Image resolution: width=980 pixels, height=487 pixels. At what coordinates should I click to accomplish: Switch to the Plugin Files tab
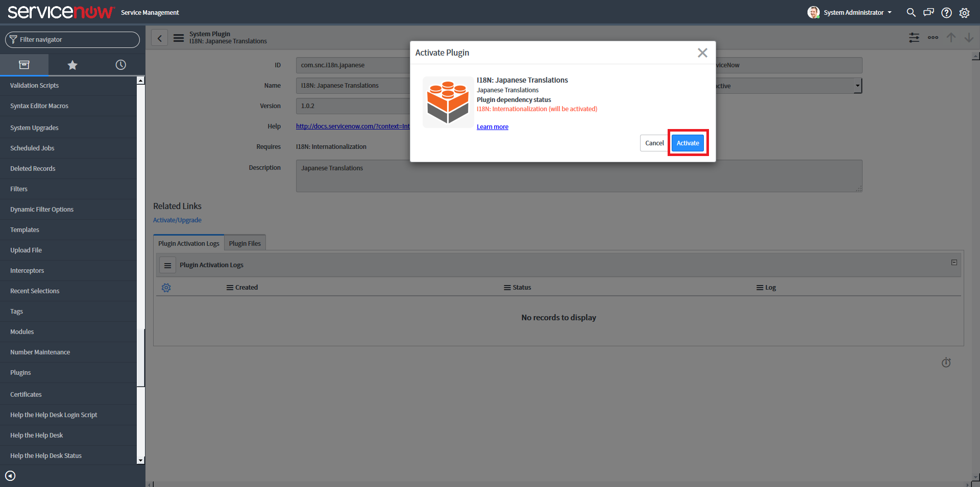pyautogui.click(x=244, y=243)
